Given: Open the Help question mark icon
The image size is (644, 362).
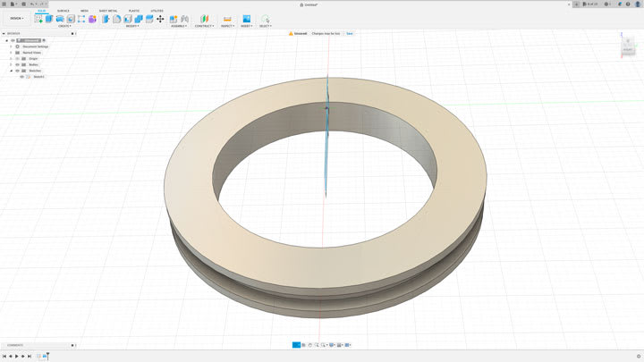Looking at the screenshot, I should [628, 4].
